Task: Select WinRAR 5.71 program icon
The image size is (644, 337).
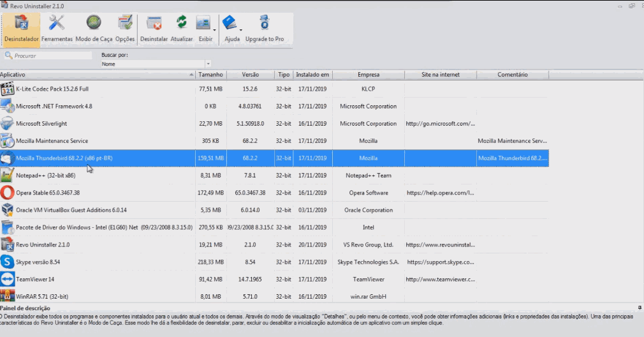Action: [x=8, y=296]
